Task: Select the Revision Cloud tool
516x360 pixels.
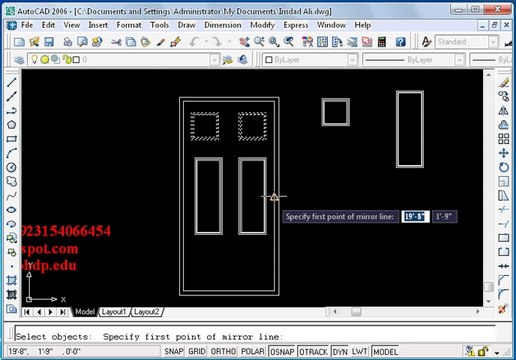Action: (11, 181)
